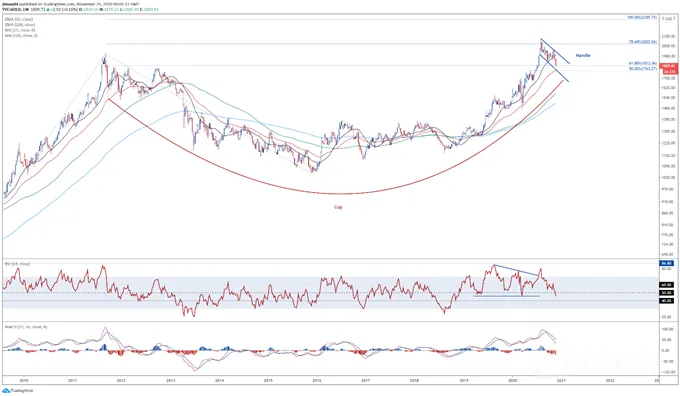
Task: Select the 50.00% Fibonacci level label
Action: point(643,68)
